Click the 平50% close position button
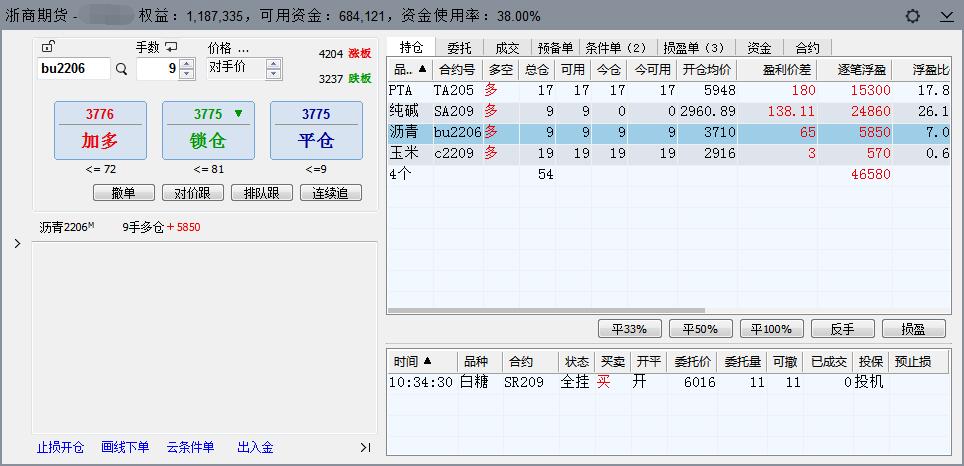Screen dimensions: 964x466 (x=700, y=329)
